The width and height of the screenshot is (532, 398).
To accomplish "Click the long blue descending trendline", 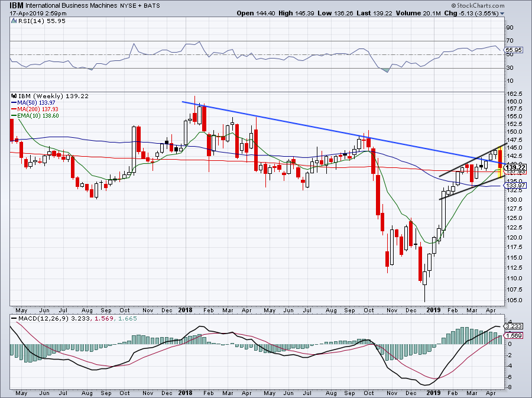I will click(343, 132).
